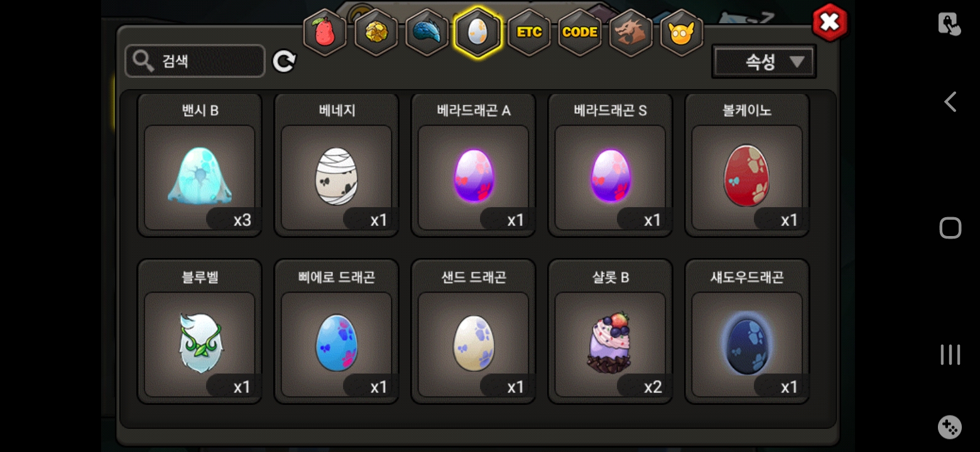This screenshot has height=452, width=980.
Task: Open the red fruit food tab
Action: (325, 33)
